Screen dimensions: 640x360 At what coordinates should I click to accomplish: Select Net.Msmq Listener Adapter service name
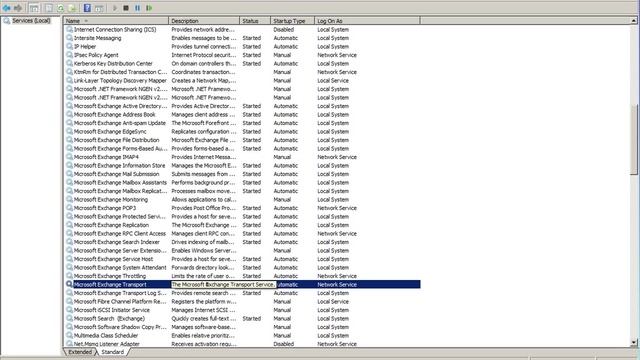tap(107, 344)
